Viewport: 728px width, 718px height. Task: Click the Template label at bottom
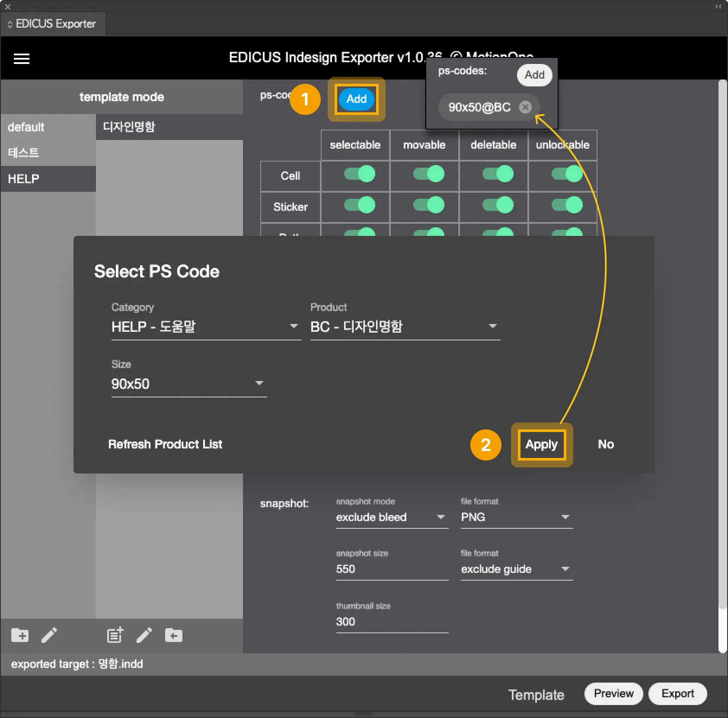coord(536,695)
